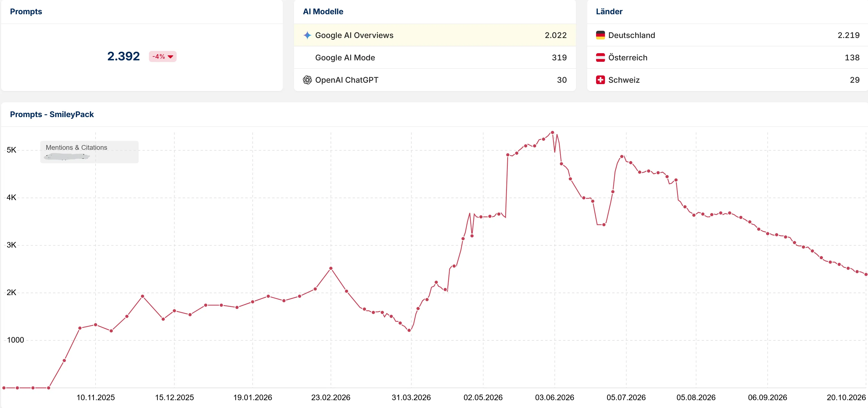Click the 02.05.2026 x-axis date label
Screen dimensions: 868x408
point(483,398)
